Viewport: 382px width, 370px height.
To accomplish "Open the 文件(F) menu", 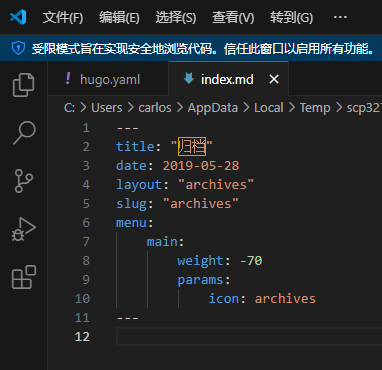I will coord(63,17).
